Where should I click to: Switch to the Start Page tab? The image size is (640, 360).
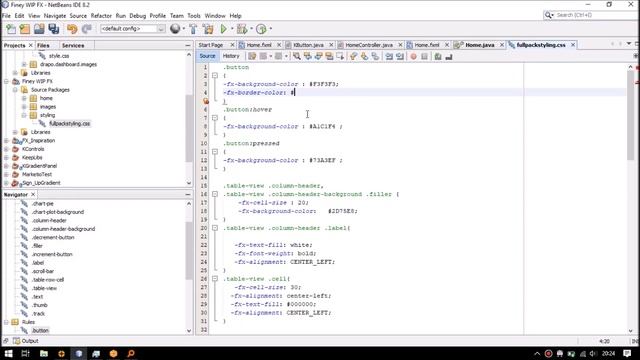tap(211, 45)
